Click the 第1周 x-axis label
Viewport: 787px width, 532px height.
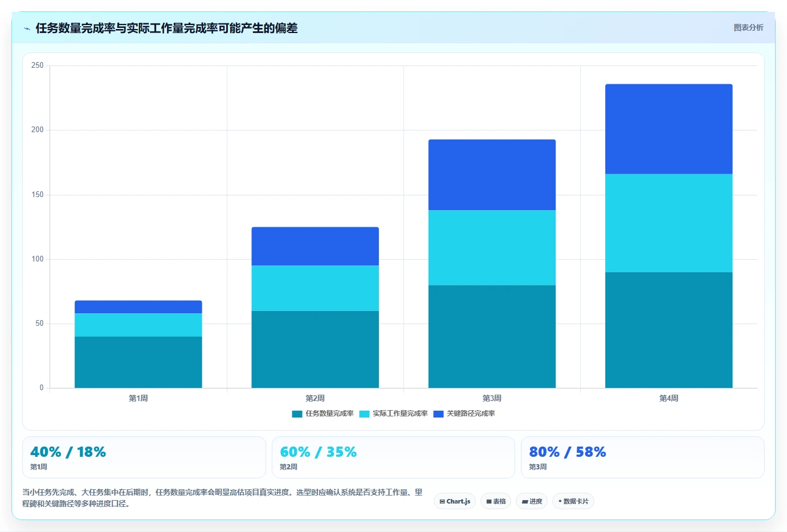point(138,398)
